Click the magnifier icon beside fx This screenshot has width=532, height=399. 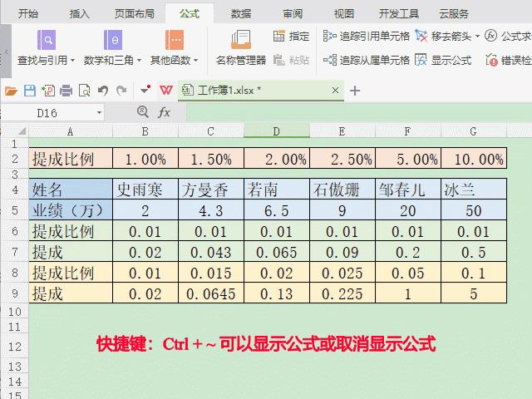pyautogui.click(x=143, y=111)
